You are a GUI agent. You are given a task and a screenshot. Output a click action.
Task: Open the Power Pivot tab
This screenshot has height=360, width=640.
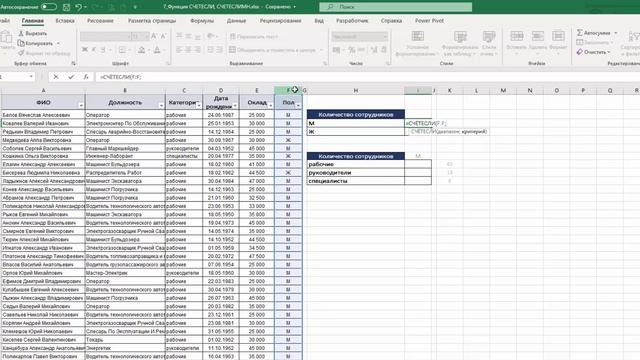429,21
